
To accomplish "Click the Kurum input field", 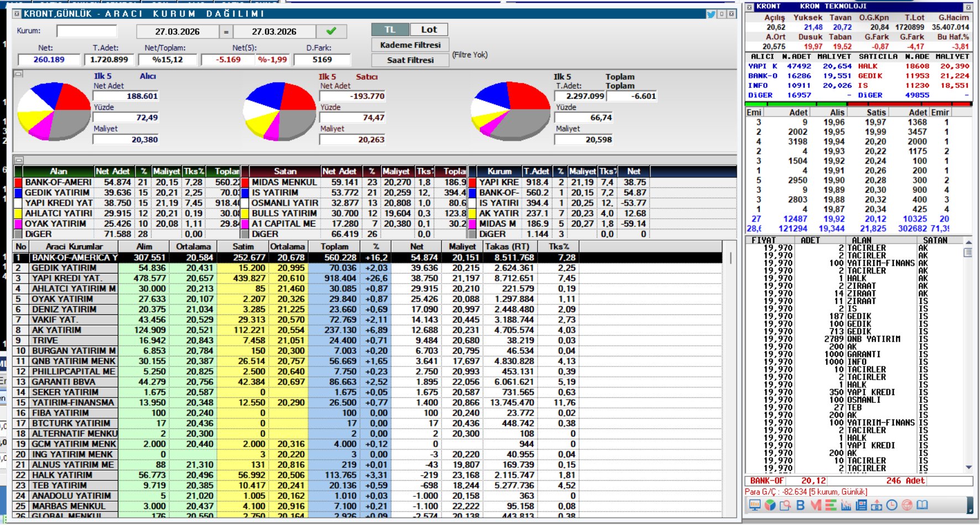I will (86, 31).
